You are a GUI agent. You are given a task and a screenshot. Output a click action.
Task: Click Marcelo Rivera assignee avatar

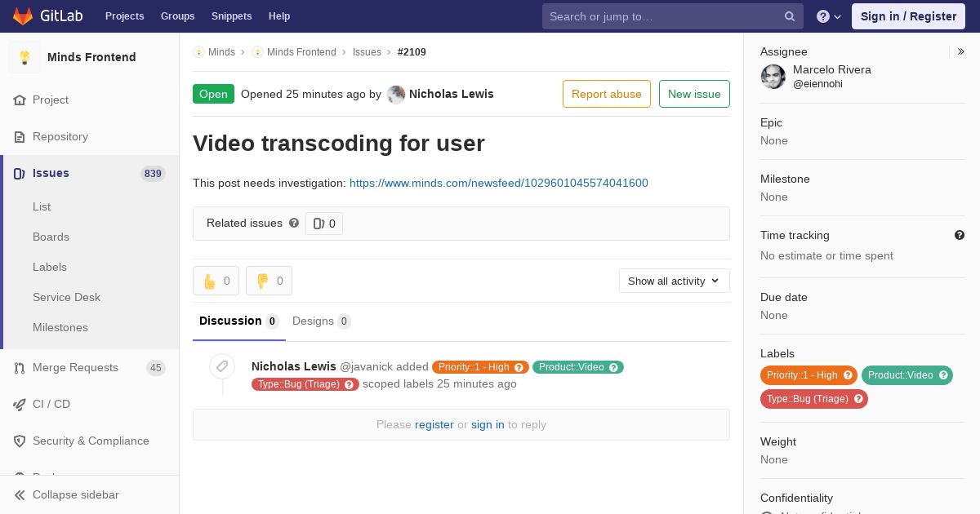tap(773, 77)
